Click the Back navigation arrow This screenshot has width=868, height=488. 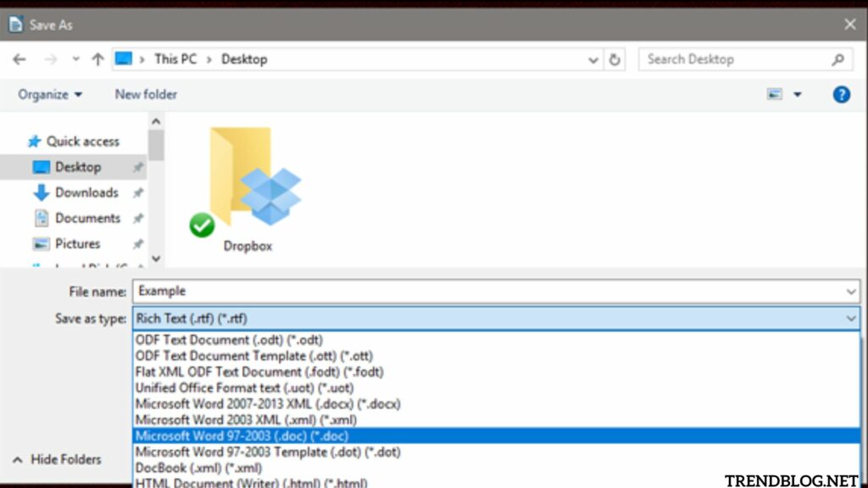[x=19, y=59]
